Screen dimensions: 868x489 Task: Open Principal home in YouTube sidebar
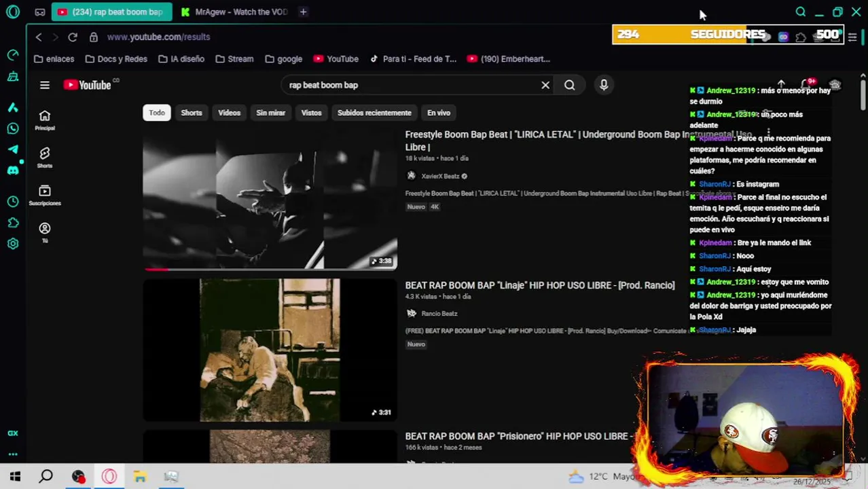45,120
